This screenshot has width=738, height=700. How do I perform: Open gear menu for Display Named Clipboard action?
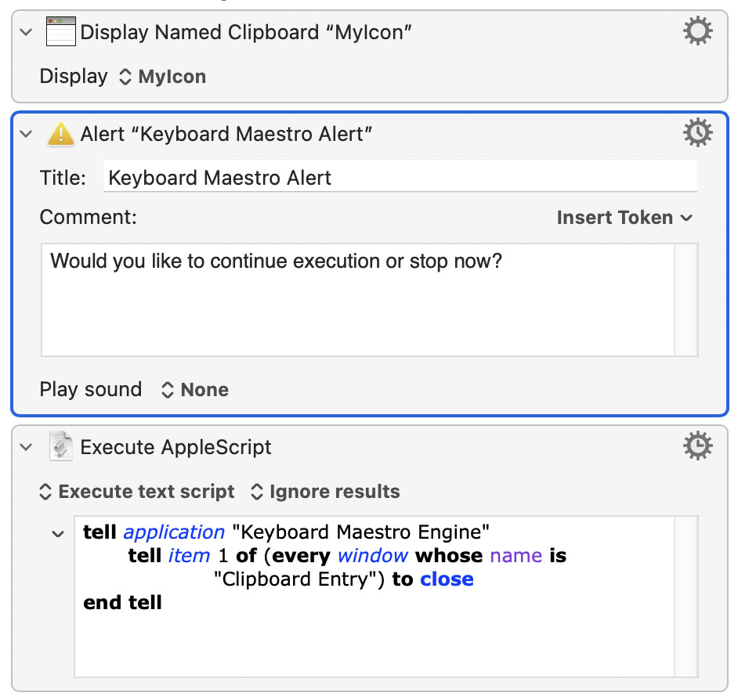[697, 31]
